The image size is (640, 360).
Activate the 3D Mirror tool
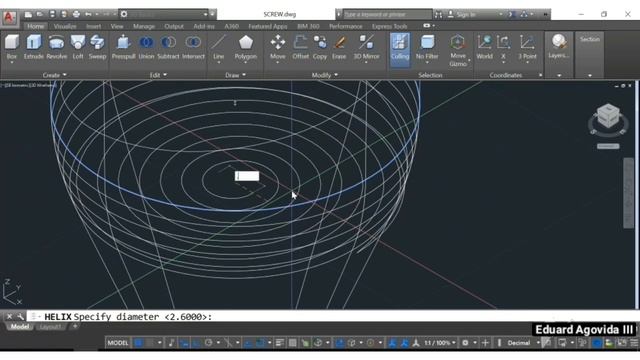point(366,47)
